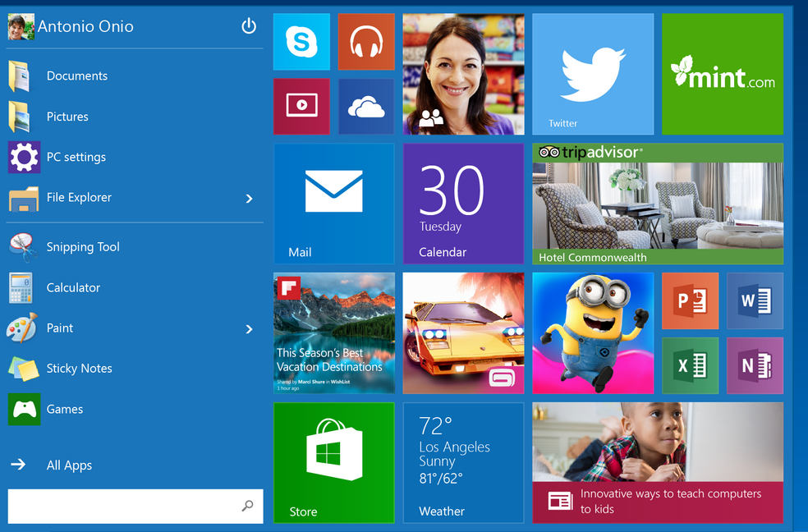808x532 pixels.
Task: Open the Store tile
Action: tap(334, 462)
